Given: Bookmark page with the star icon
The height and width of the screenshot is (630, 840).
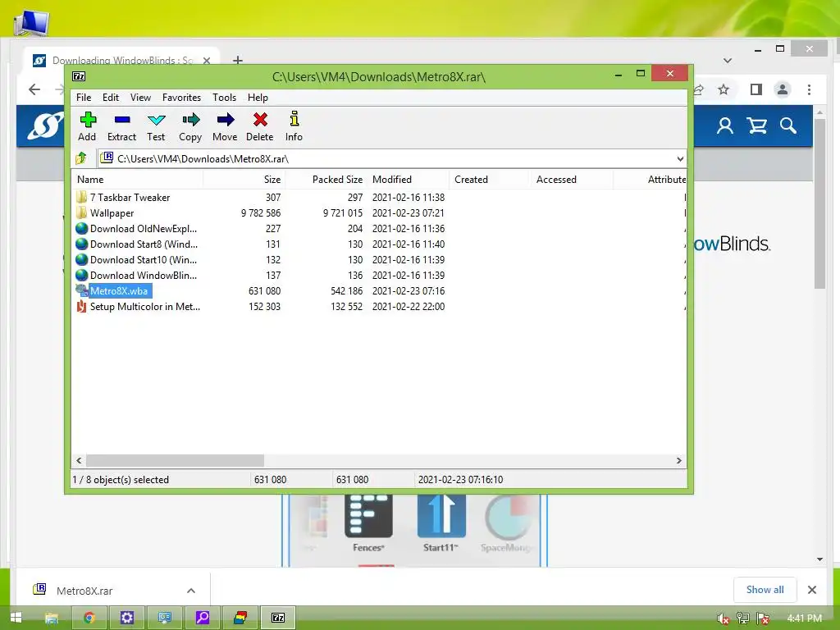Looking at the screenshot, I should click(x=724, y=89).
